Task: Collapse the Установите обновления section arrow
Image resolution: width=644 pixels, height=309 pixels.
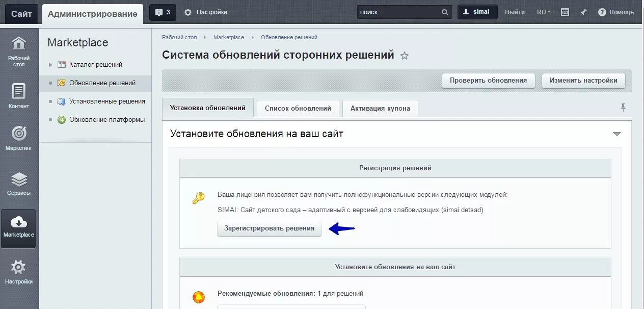Action: tap(617, 134)
